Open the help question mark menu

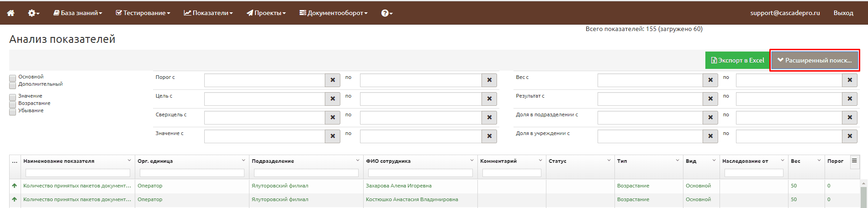(x=386, y=13)
